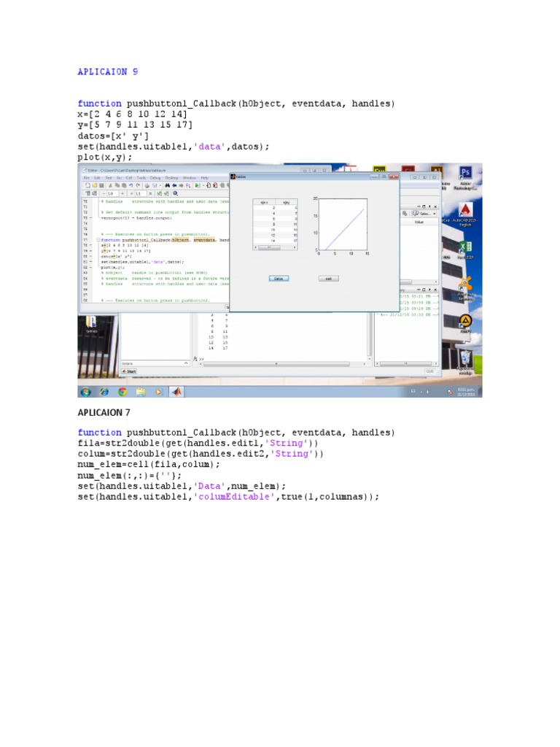Open Google Chrome from taskbar
This screenshot has width=560, height=747.
click(122, 392)
